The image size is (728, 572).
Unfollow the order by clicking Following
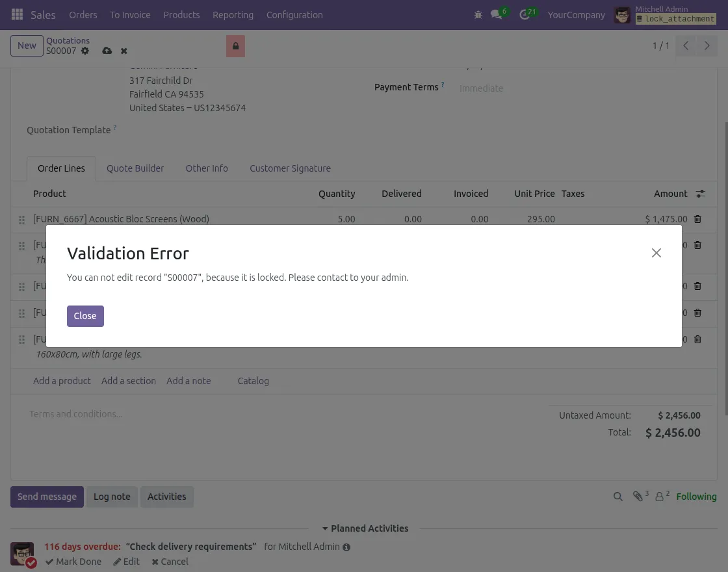[x=696, y=496]
